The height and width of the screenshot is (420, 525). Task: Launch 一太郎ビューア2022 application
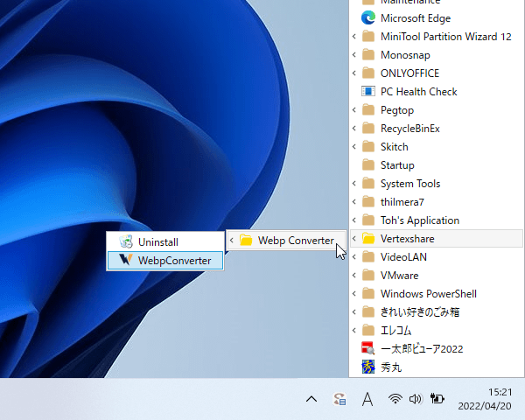(421, 349)
